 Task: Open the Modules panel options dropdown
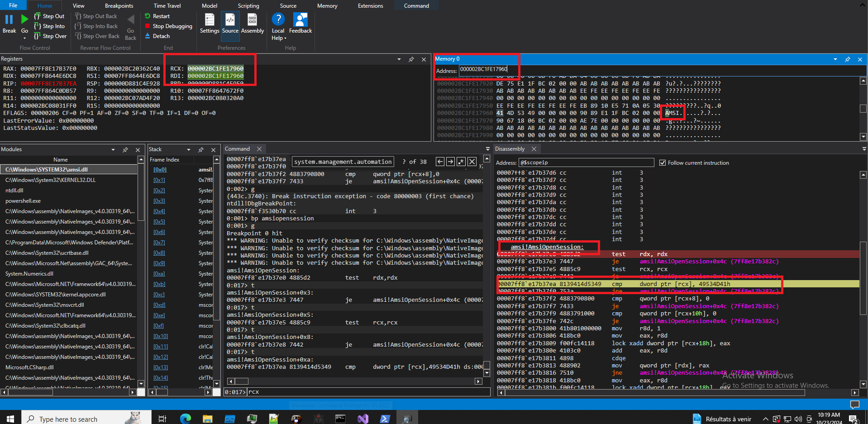pyautogui.click(x=113, y=150)
